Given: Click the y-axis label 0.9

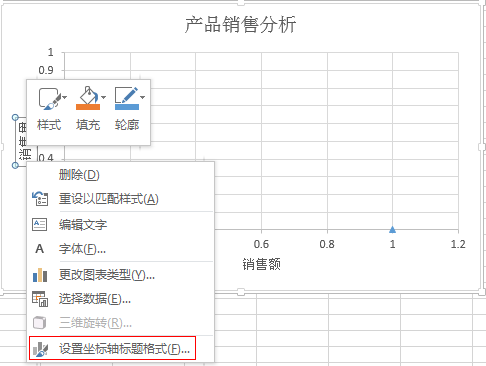Looking at the screenshot, I should pos(46,70).
